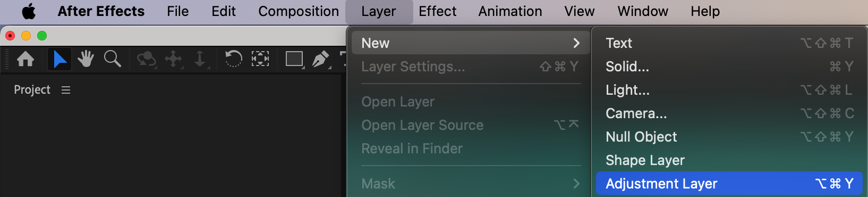Select the Zoom magnifier tool
Viewport: 868px width, 197px height.
pos(112,59)
